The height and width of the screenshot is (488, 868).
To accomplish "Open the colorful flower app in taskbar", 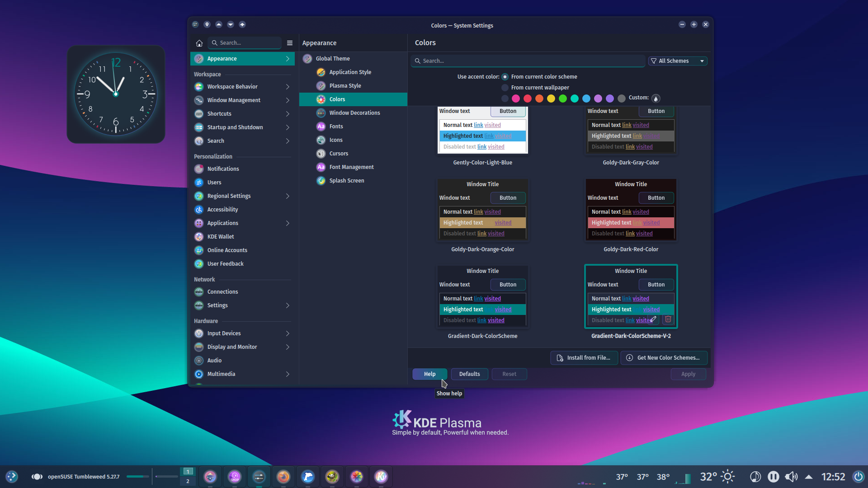I will click(357, 476).
